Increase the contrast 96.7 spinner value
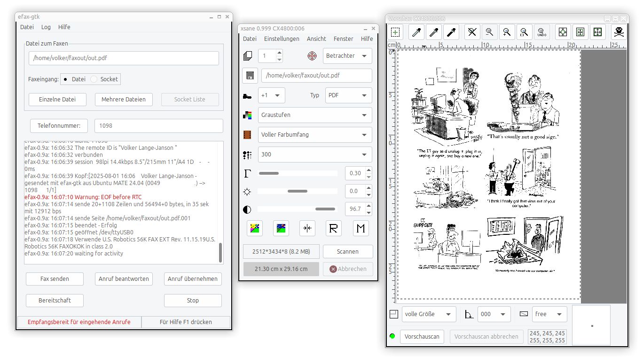643x364 pixels. 369,206
